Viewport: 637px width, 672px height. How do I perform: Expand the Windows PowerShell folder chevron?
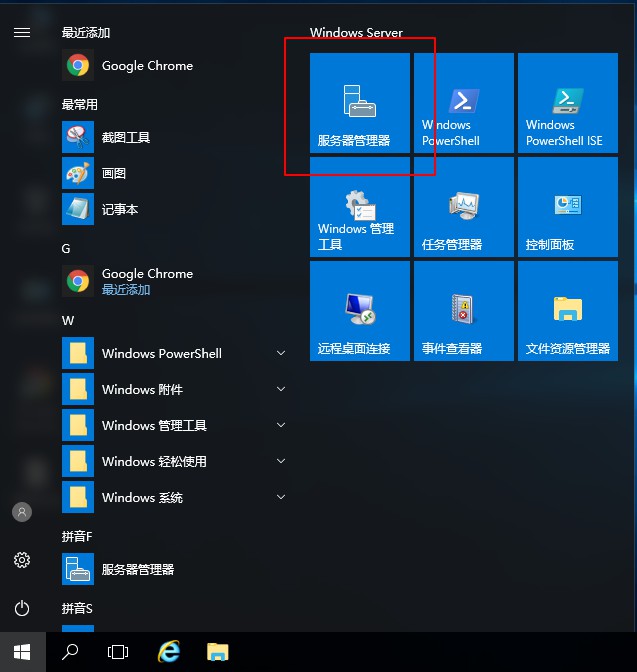point(281,353)
